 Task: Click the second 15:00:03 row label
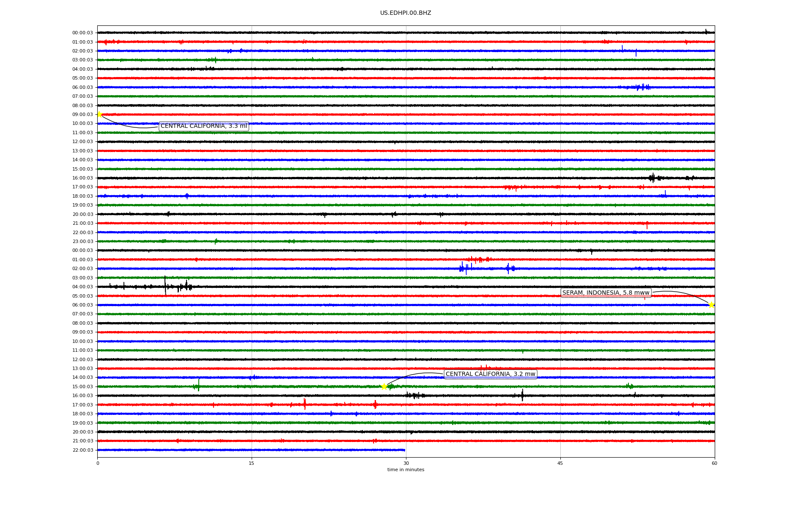click(x=82, y=387)
